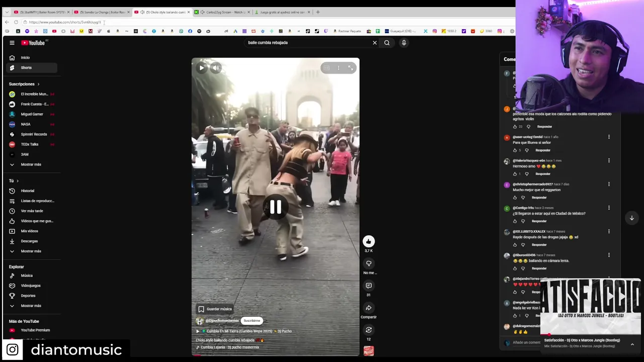The height and width of the screenshot is (362, 644).
Task: Clear the search box with the X
Action: coord(374,43)
